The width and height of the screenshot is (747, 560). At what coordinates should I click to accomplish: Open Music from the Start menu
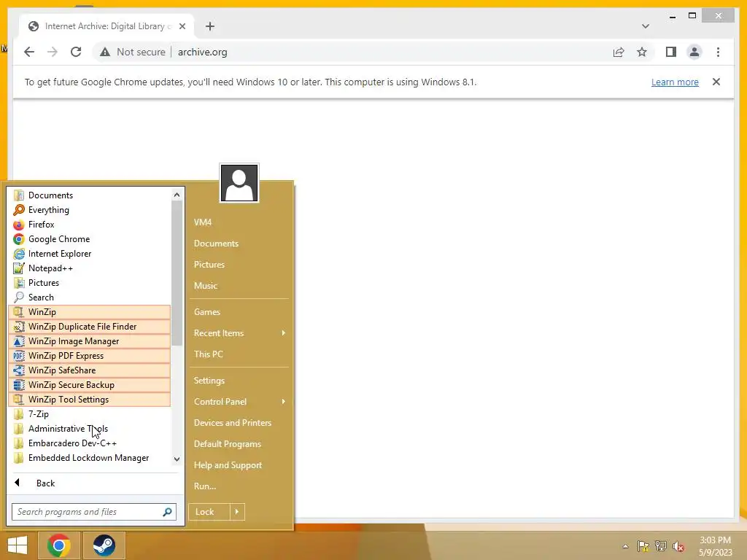click(239, 286)
